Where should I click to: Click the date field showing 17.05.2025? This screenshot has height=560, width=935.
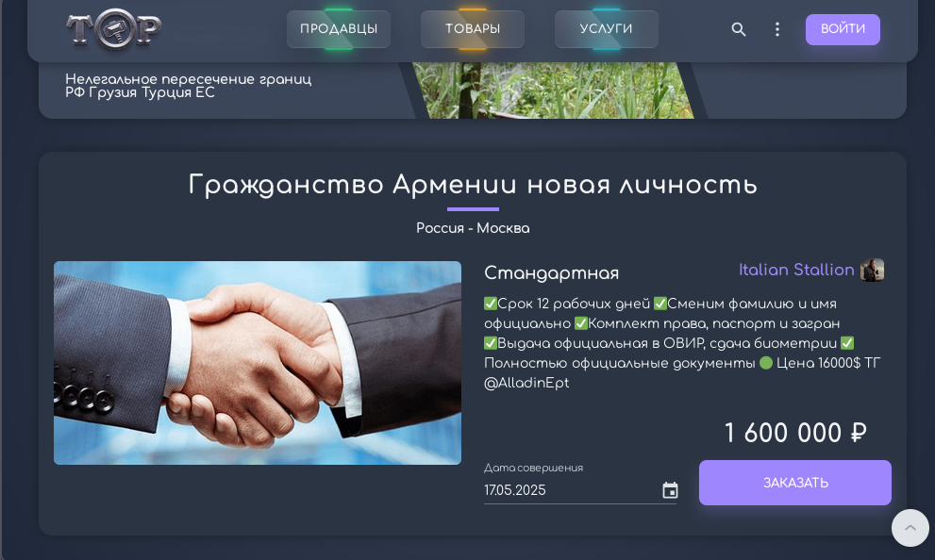579,490
